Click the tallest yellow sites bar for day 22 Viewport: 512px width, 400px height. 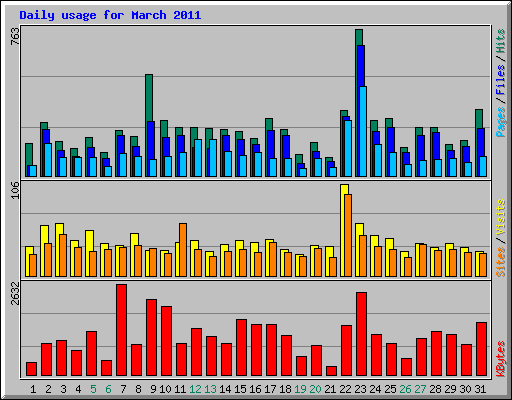[x=344, y=230]
